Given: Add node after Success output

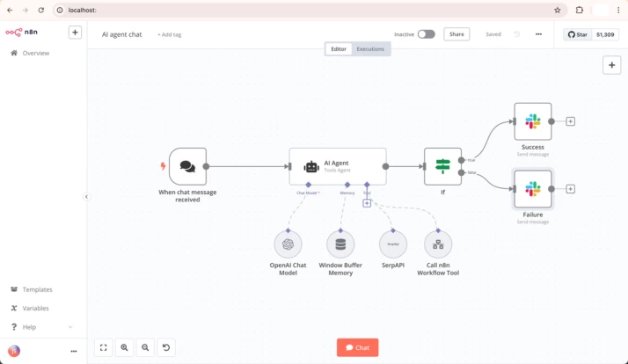Looking at the screenshot, I should pyautogui.click(x=570, y=121).
